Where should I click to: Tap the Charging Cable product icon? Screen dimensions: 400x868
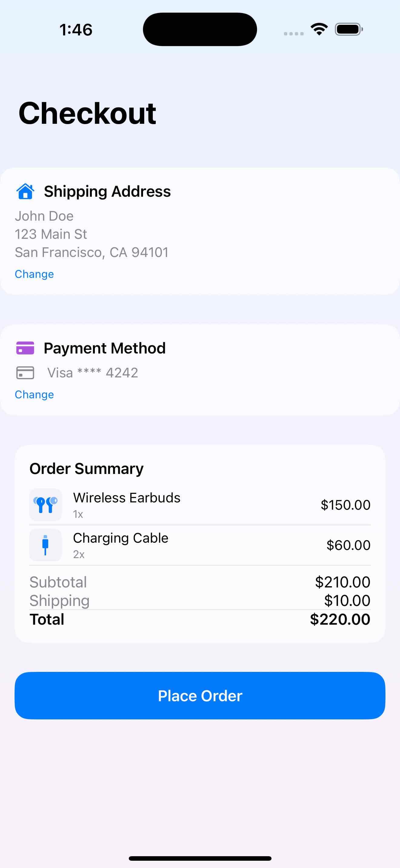(45, 545)
